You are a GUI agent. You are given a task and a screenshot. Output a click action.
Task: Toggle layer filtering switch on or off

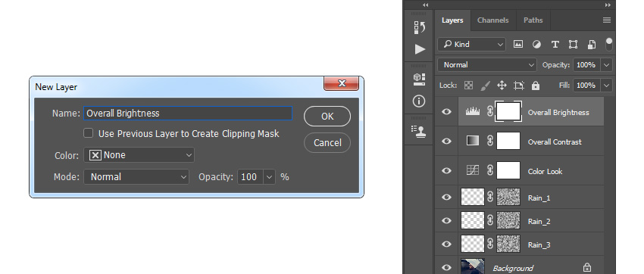tap(608, 45)
